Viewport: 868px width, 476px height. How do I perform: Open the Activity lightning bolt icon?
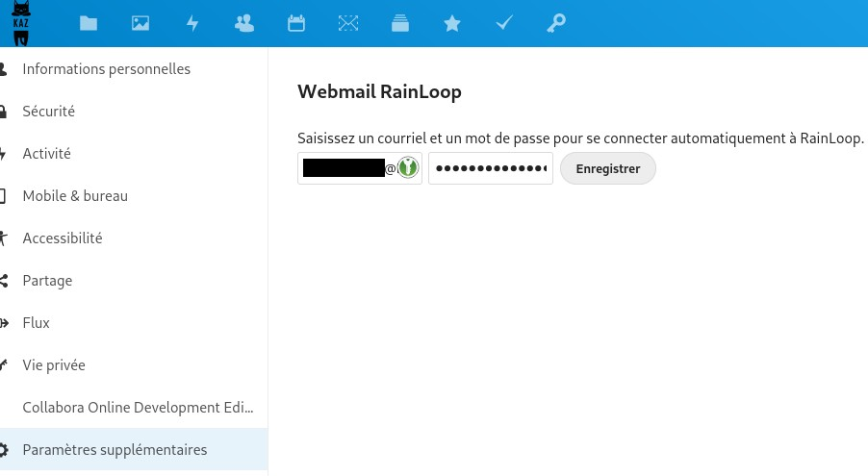coord(192,24)
